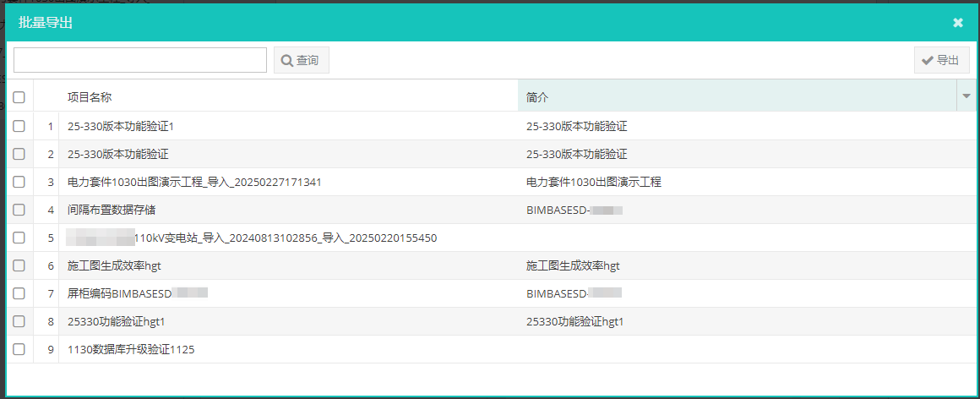The width and height of the screenshot is (980, 399).
Task: Click the 导出 export button
Action: 941,60
